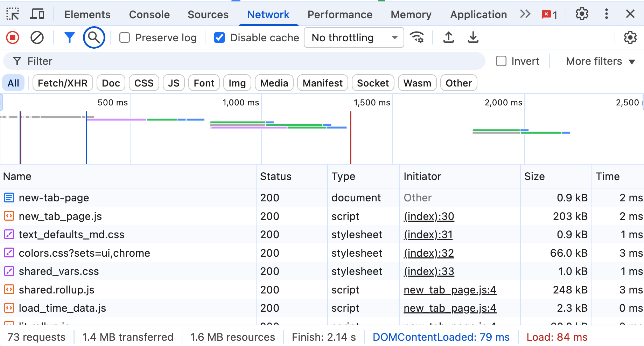Clear the network log

pos(37,37)
